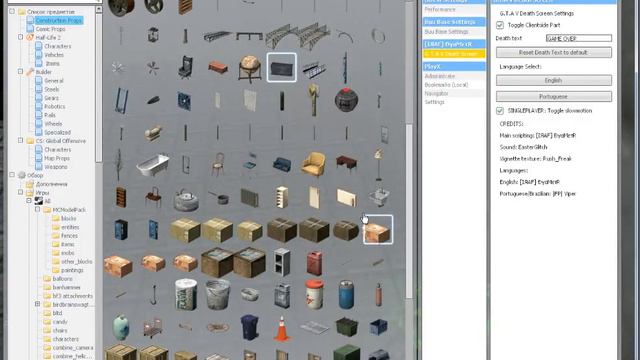Select the round sea mine prop

(346, 100)
